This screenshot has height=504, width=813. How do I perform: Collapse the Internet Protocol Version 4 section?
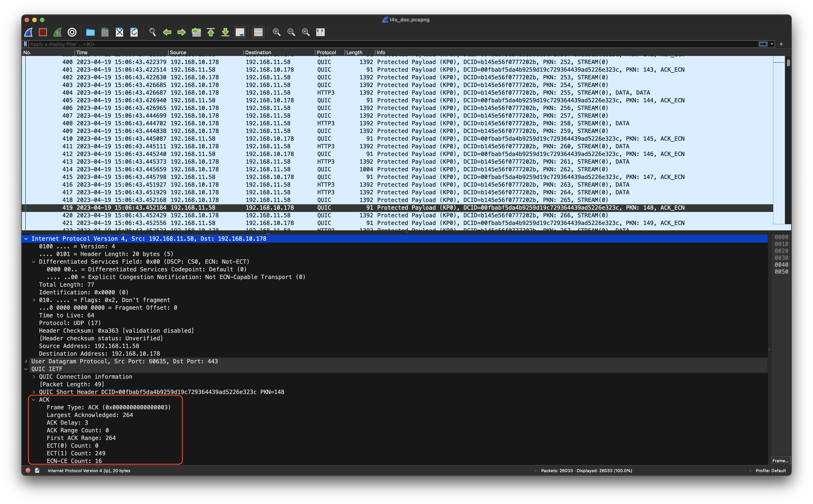pyautogui.click(x=26, y=239)
